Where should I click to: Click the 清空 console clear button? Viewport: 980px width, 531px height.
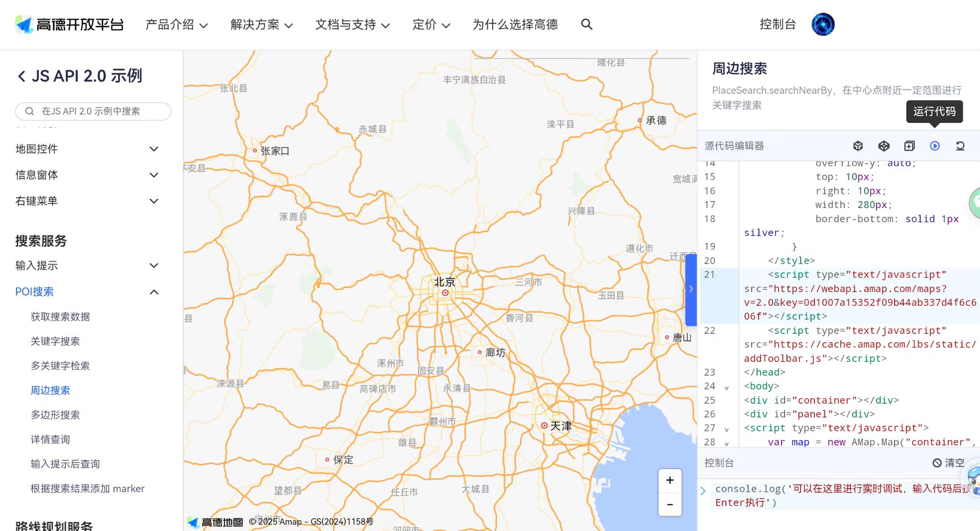[949, 463]
